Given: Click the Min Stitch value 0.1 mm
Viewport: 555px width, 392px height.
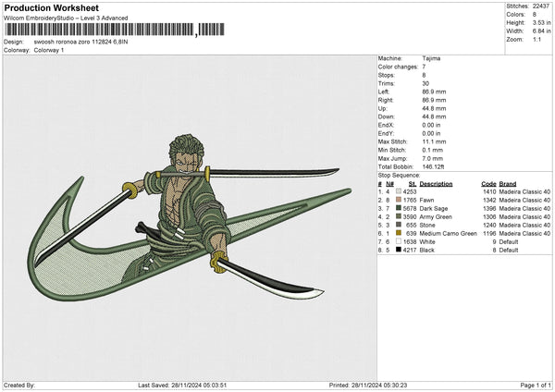Looking at the screenshot, I should pos(433,150).
